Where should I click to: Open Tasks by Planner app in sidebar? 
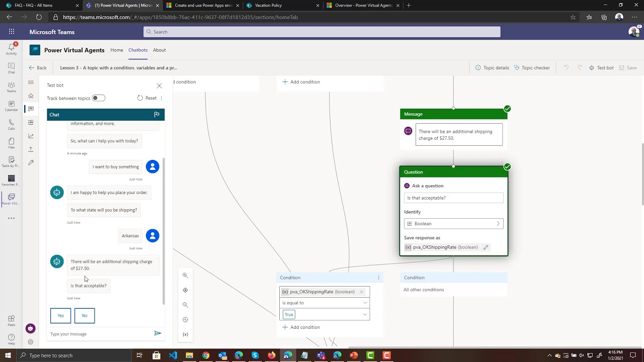11,162
